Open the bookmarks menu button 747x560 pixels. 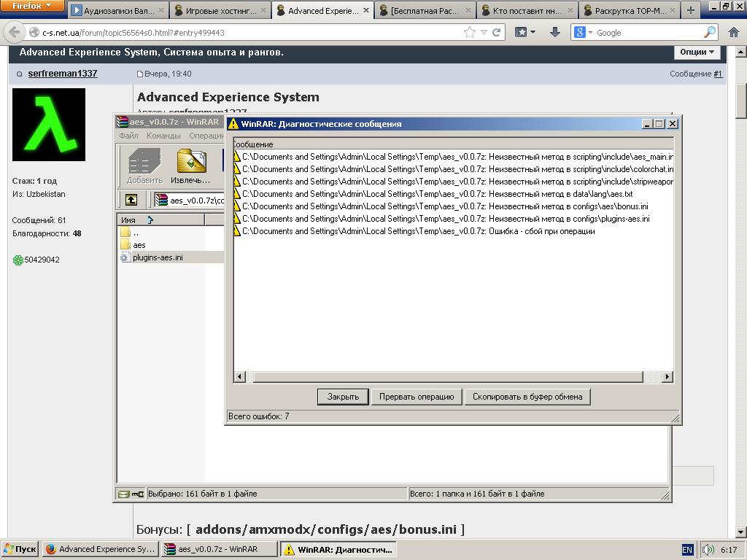[525, 32]
